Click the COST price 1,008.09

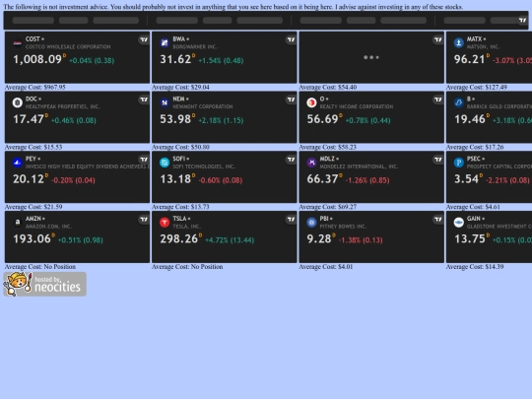tap(37, 59)
